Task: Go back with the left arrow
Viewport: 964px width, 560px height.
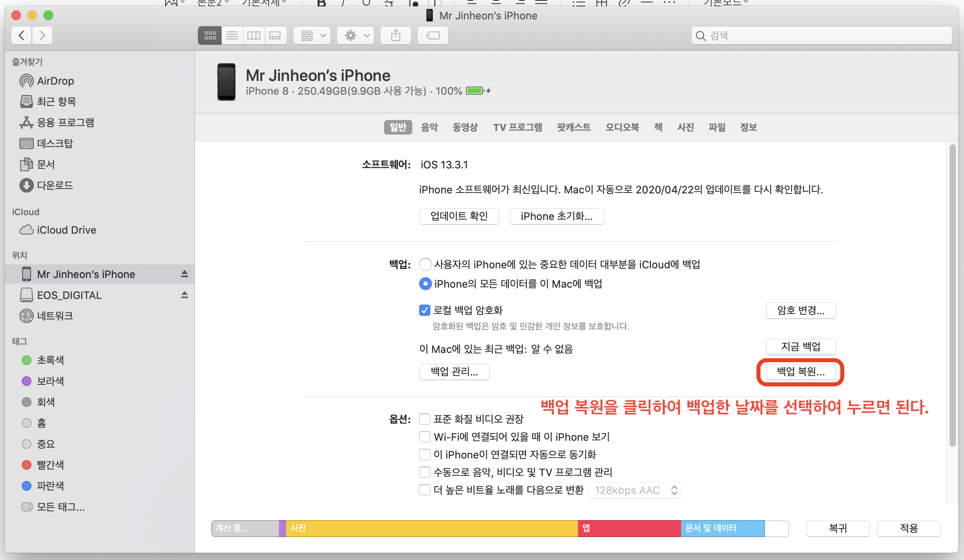Action: point(22,36)
